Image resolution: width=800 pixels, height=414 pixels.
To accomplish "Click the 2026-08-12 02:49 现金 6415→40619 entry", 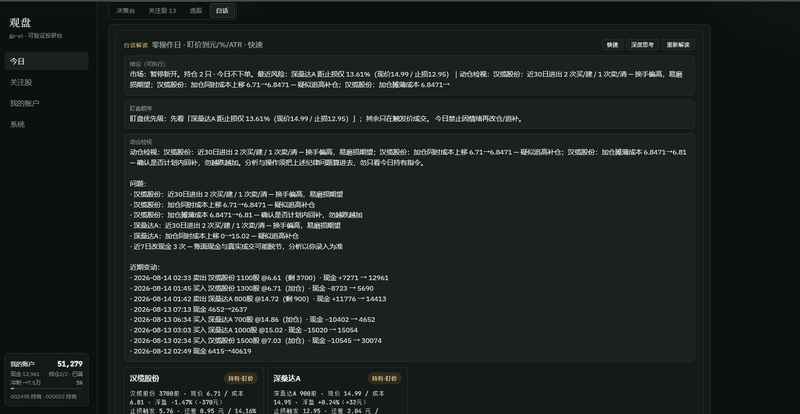I will pos(190,351).
